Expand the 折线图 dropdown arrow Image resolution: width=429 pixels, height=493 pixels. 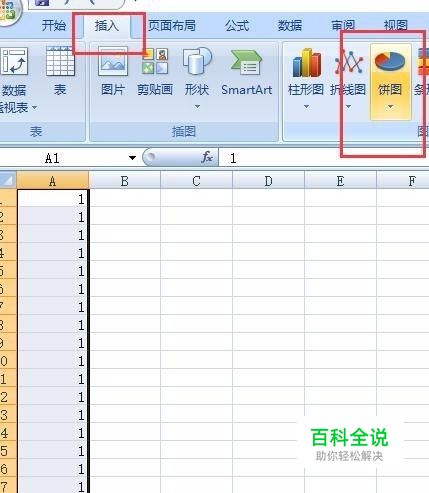pos(348,107)
